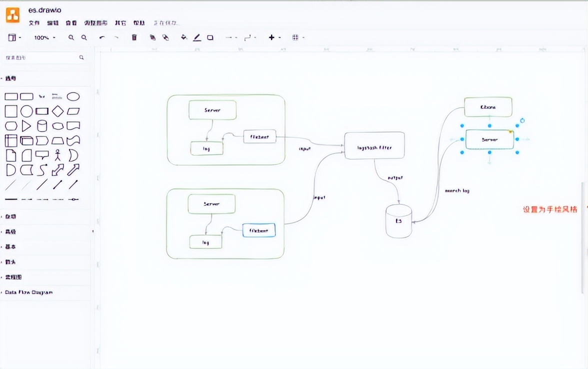Open the 100% zoom level dropdown
588x369 pixels.
44,37
